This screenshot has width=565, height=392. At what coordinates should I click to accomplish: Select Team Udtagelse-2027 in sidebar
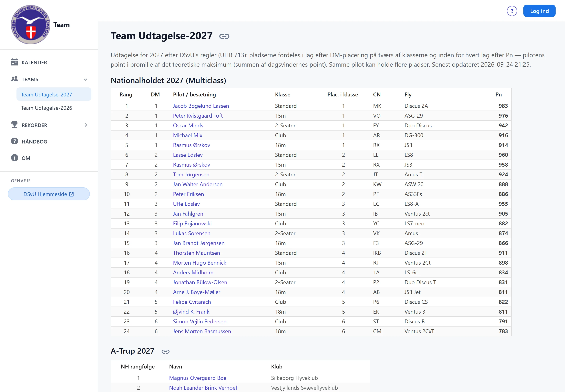(x=54, y=94)
